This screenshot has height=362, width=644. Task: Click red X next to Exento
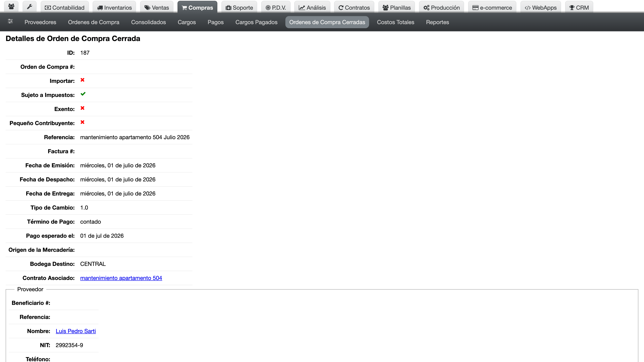pyautogui.click(x=83, y=108)
